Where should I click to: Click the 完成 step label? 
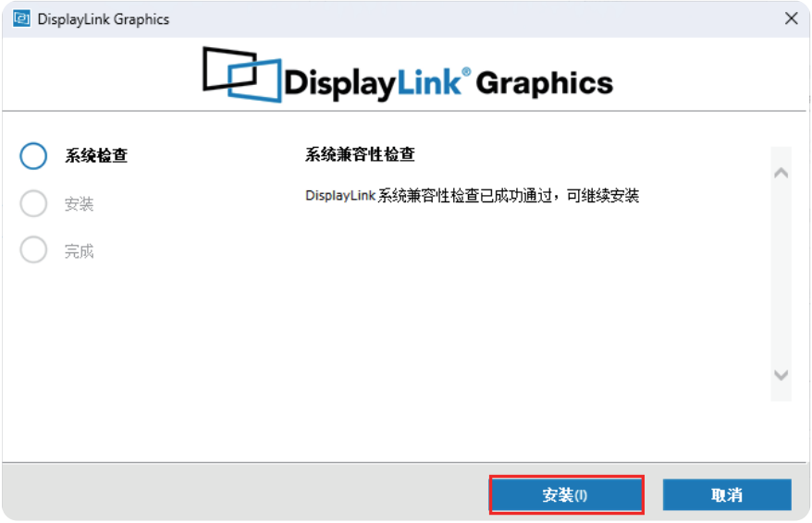(80, 251)
